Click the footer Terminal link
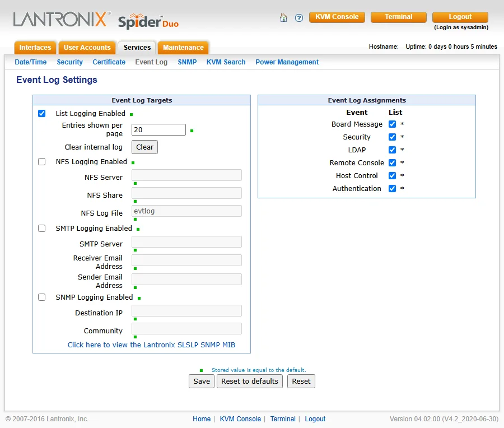This screenshot has width=504, height=428. pos(283,419)
